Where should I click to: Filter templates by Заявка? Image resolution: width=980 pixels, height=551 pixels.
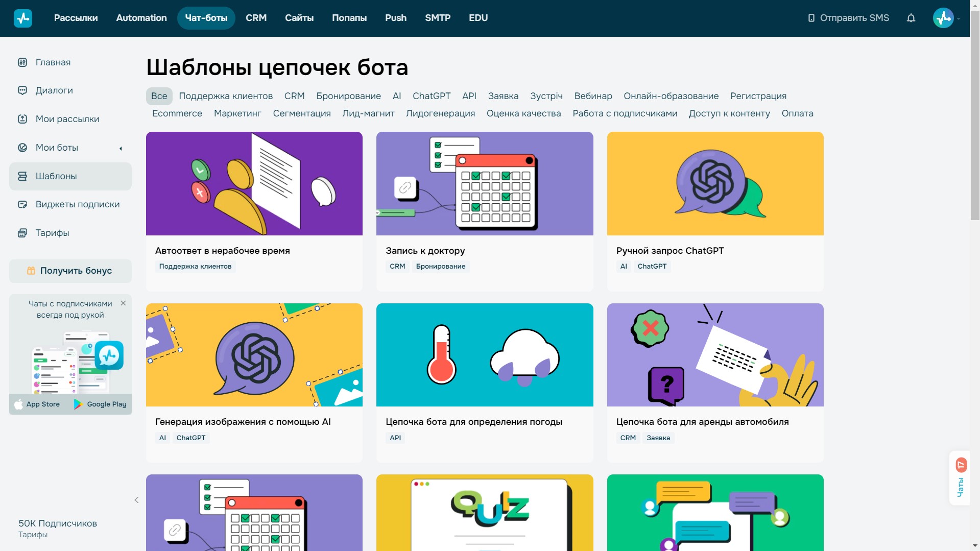pyautogui.click(x=503, y=96)
